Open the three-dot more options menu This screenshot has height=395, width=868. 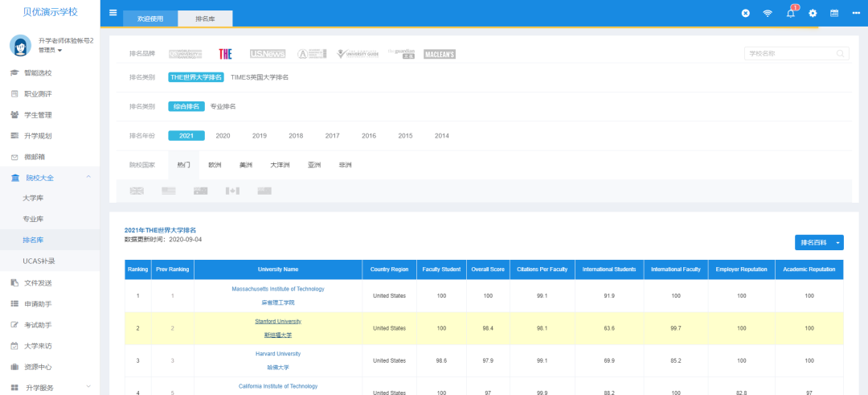tap(857, 14)
